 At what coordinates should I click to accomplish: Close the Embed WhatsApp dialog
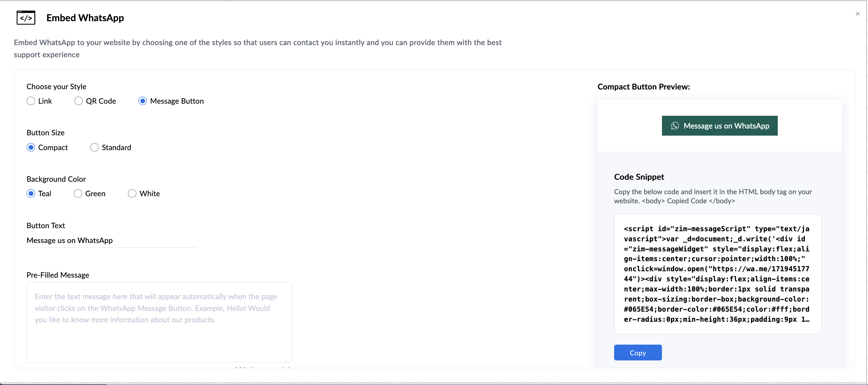coord(857,14)
